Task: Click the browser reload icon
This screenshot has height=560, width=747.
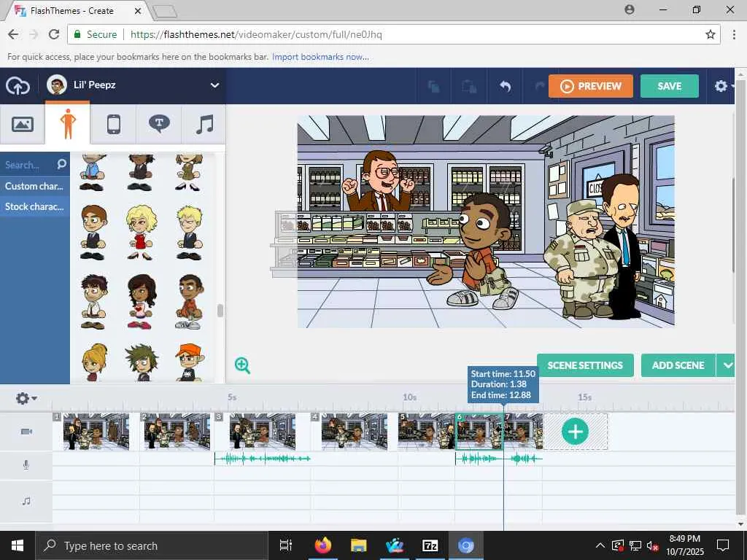Action: click(x=54, y=34)
